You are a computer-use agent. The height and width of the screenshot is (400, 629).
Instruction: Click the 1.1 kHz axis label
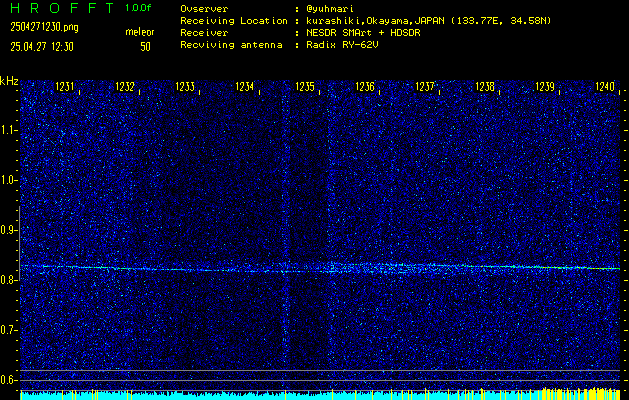[x=8, y=130]
